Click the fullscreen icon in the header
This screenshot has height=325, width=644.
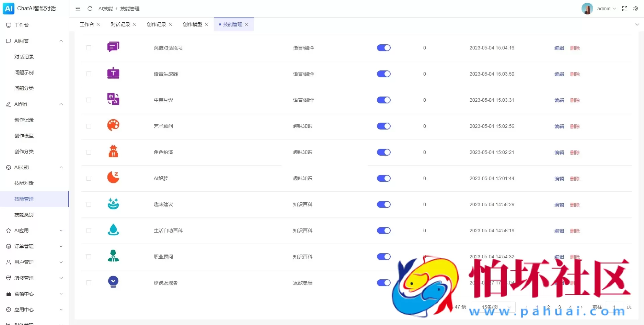pyautogui.click(x=625, y=9)
